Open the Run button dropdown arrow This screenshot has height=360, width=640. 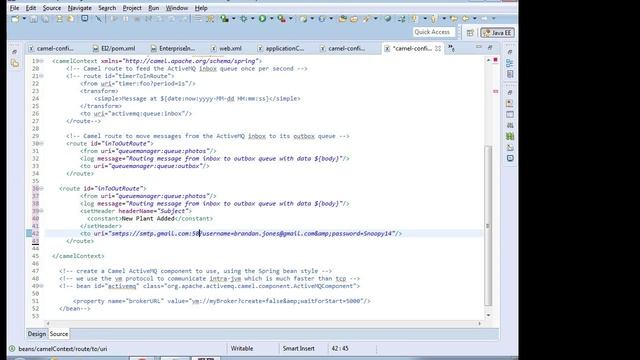coord(271,19)
